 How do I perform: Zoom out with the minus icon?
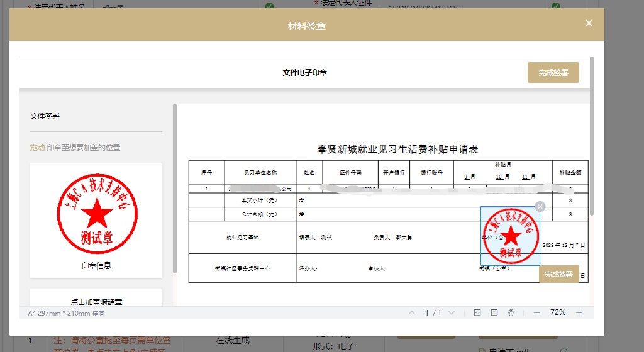[x=536, y=312]
